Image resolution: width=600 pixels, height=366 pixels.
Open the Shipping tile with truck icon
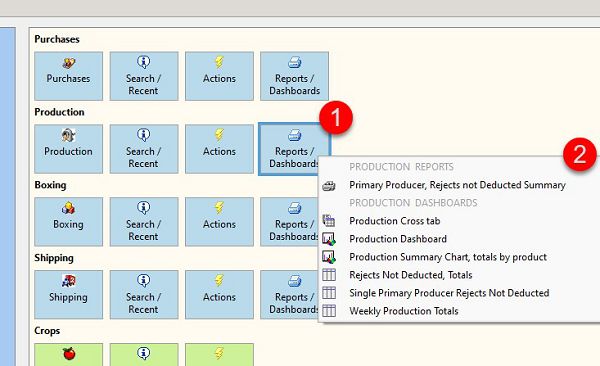pos(68,295)
